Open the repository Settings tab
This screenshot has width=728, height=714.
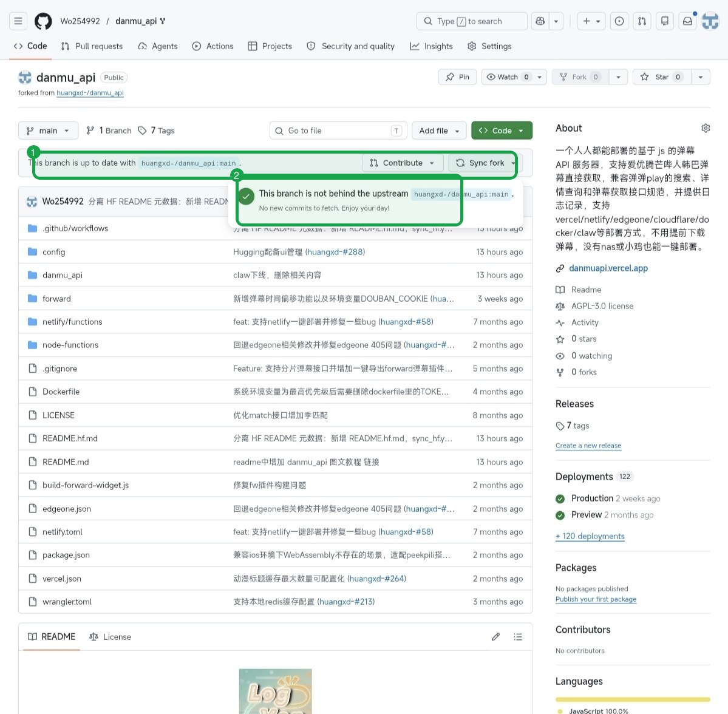(489, 46)
